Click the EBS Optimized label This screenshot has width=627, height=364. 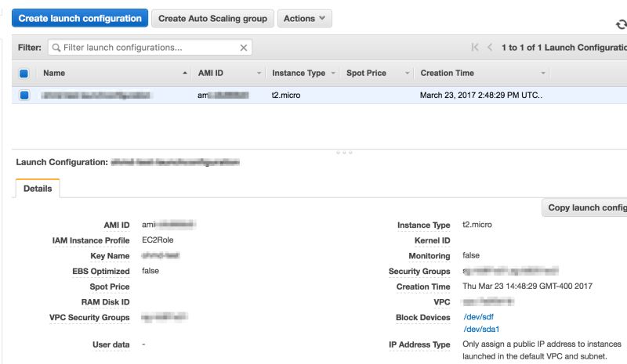[x=101, y=272]
